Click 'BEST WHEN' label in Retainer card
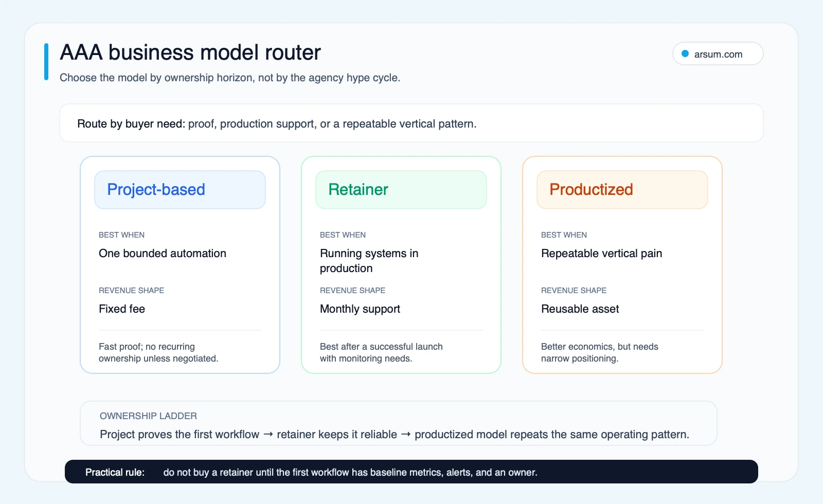This screenshot has width=823, height=504. coord(343,235)
